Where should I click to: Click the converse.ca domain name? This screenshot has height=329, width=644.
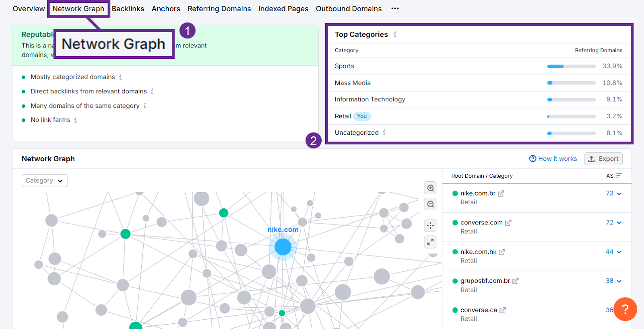pos(479,310)
